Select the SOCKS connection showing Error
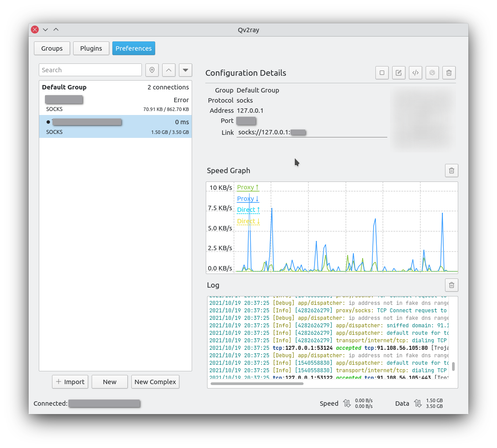The width and height of the screenshot is (497, 448). click(x=115, y=104)
